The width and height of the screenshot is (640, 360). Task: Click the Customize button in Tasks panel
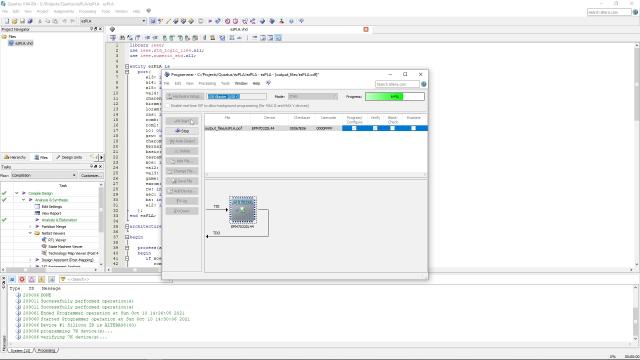pyautogui.click(x=91, y=176)
